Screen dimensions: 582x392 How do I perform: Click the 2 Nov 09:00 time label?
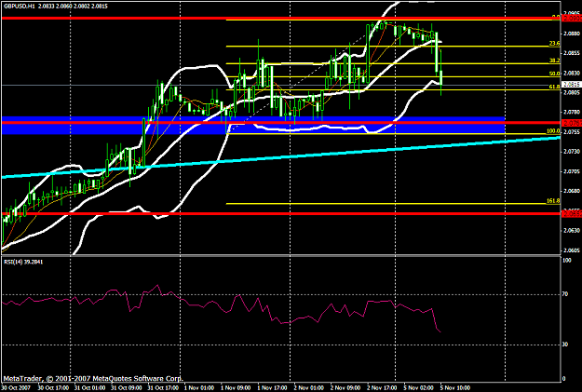pyautogui.click(x=345, y=388)
